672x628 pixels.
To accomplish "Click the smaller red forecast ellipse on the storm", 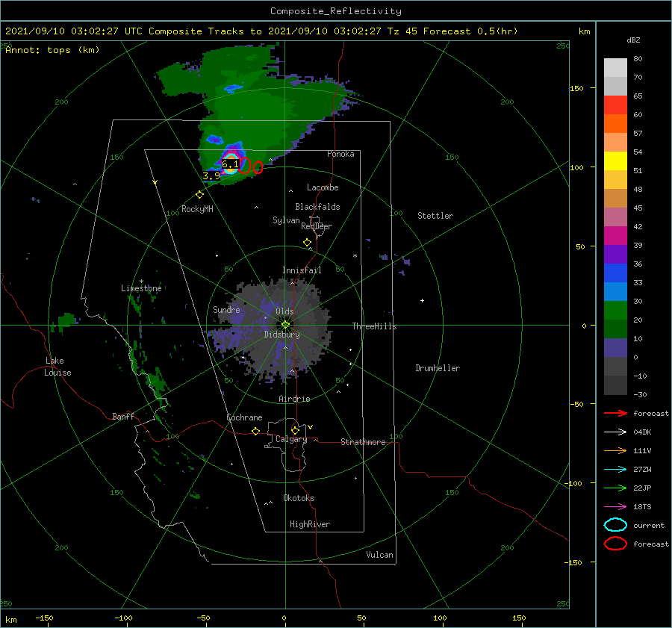I will click(x=258, y=167).
